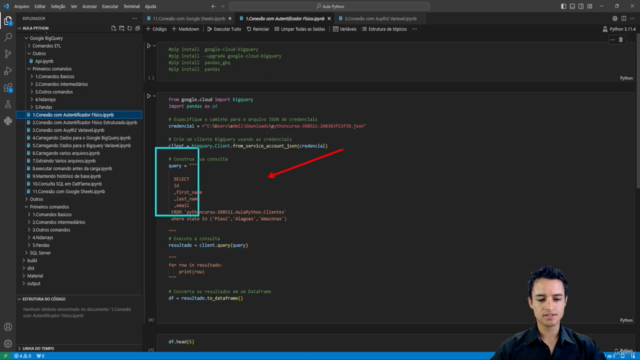Image resolution: width=640 pixels, height=360 pixels.
Task: Open the Terminal menu
Action: [131, 6]
